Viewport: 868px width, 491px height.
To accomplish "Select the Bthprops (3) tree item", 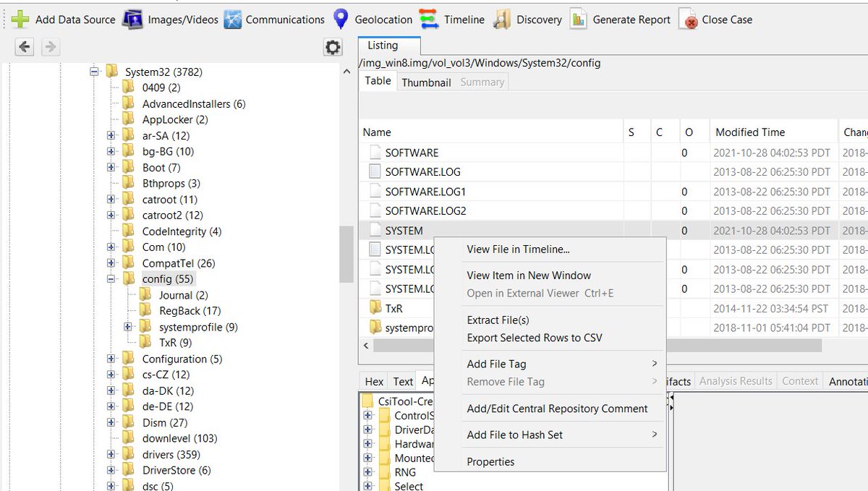I will tap(171, 183).
